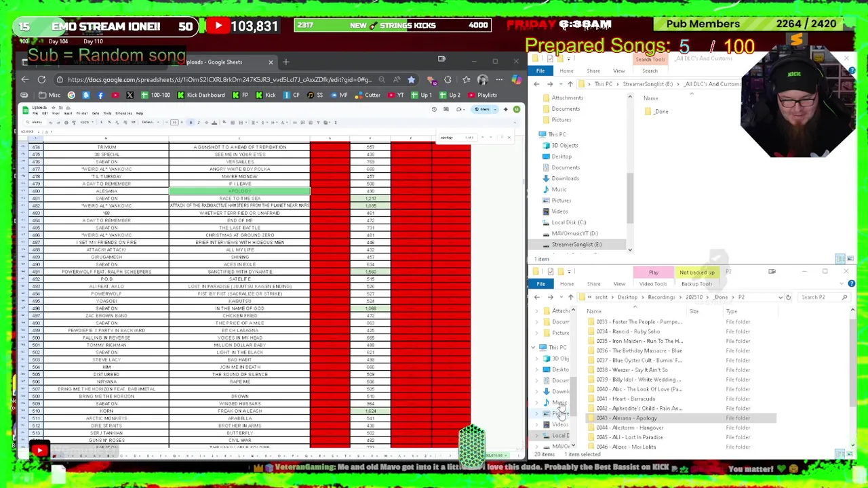Open the Facebook bookmark icon
868x488 pixels.
100,95
